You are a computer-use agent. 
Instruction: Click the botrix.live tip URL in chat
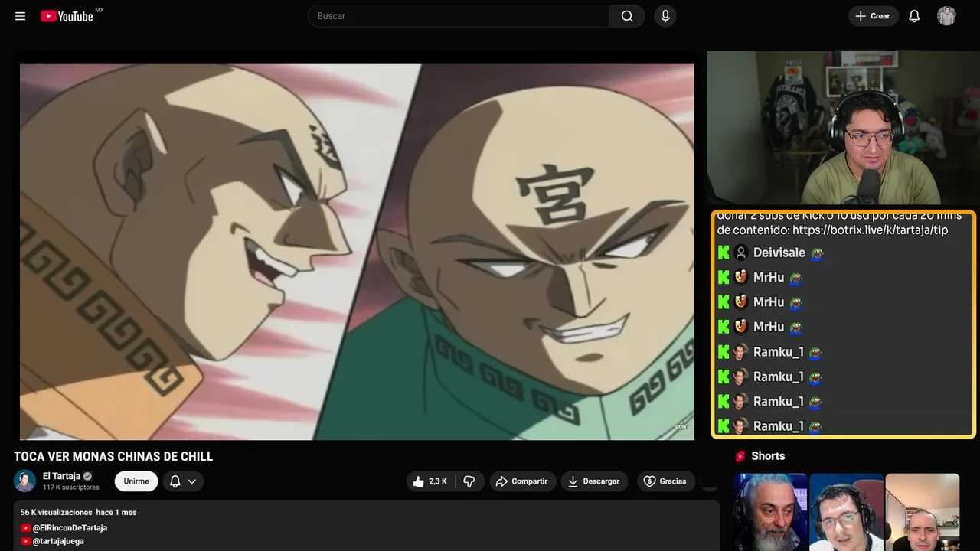tap(871, 230)
